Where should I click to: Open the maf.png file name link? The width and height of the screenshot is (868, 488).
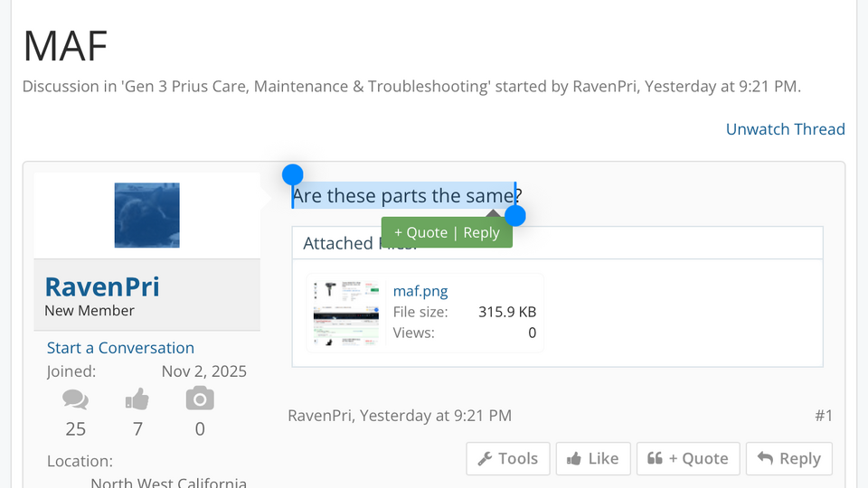tap(420, 291)
